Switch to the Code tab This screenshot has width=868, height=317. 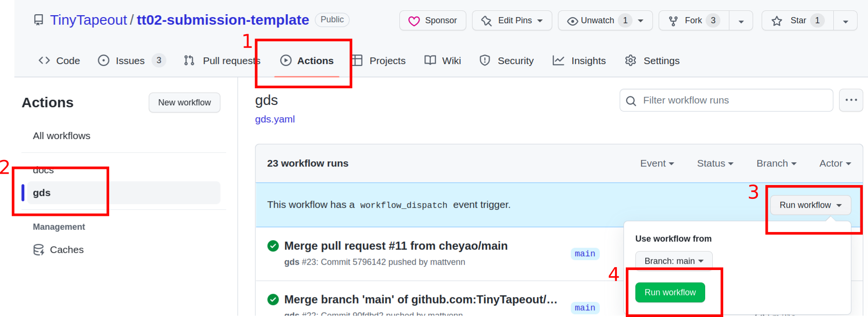[59, 61]
